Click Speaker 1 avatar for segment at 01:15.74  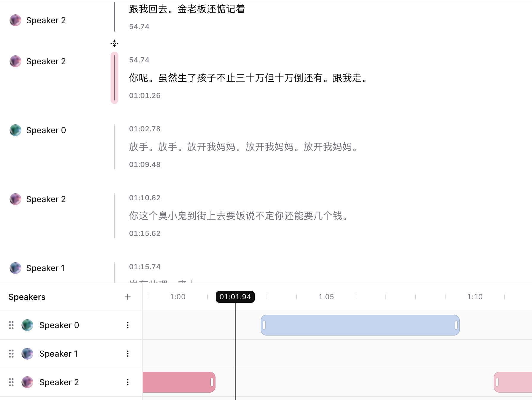coord(15,268)
